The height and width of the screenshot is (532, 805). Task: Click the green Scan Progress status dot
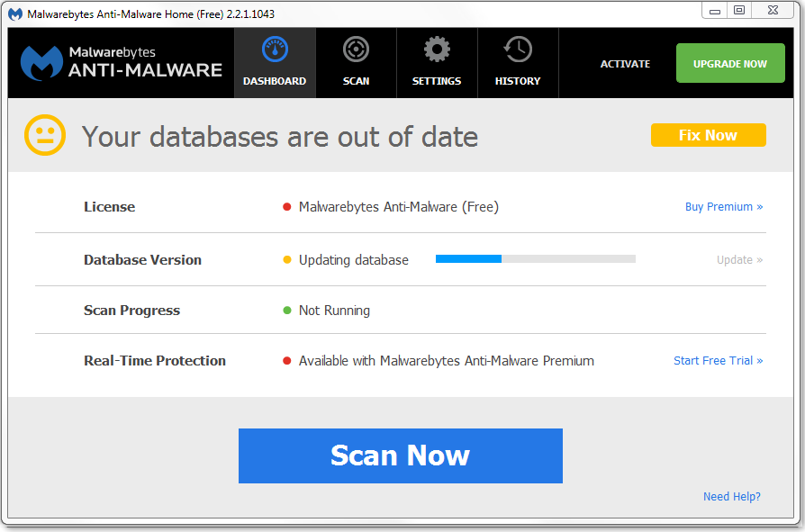tap(287, 310)
